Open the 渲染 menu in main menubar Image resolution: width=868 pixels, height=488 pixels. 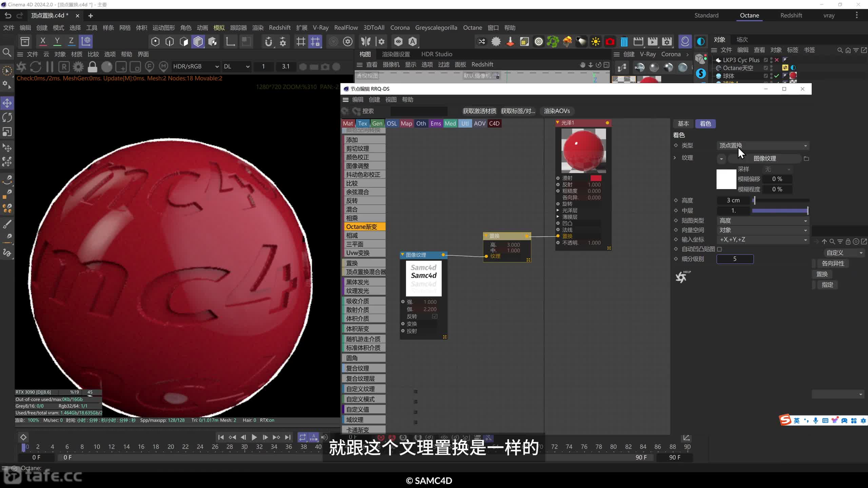[x=258, y=28]
